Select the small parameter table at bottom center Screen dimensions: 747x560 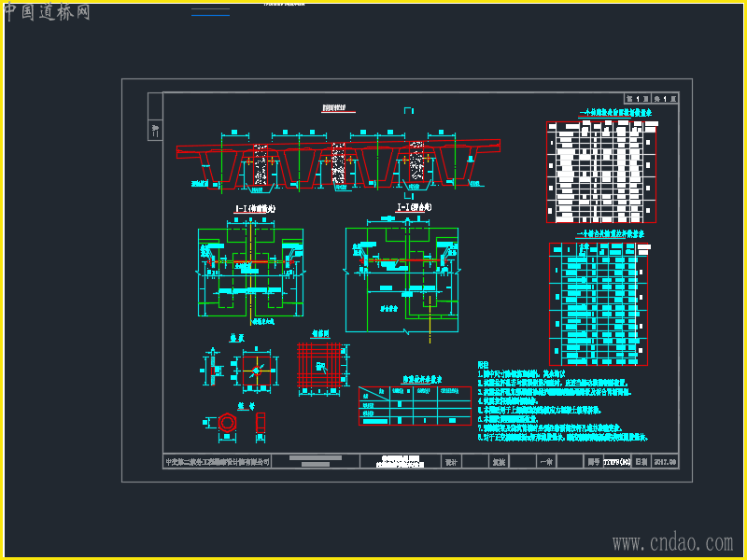click(415, 405)
